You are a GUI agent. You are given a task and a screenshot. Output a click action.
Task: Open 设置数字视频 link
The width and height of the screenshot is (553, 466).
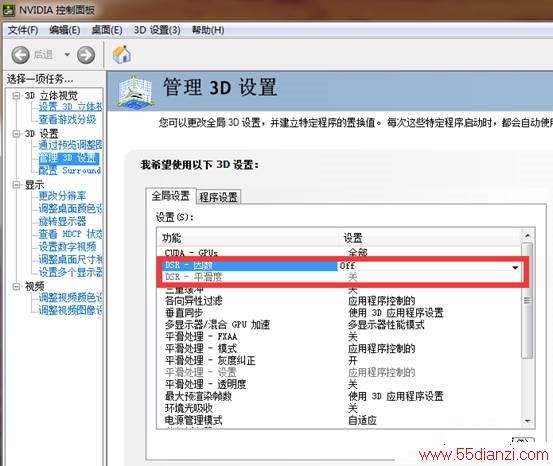tap(67, 247)
